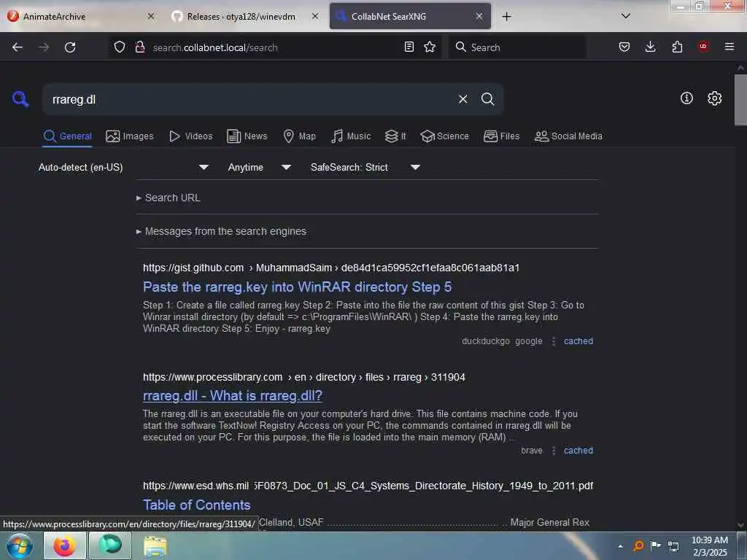Expand the Search URL section
The image size is (747, 560).
[169, 198]
